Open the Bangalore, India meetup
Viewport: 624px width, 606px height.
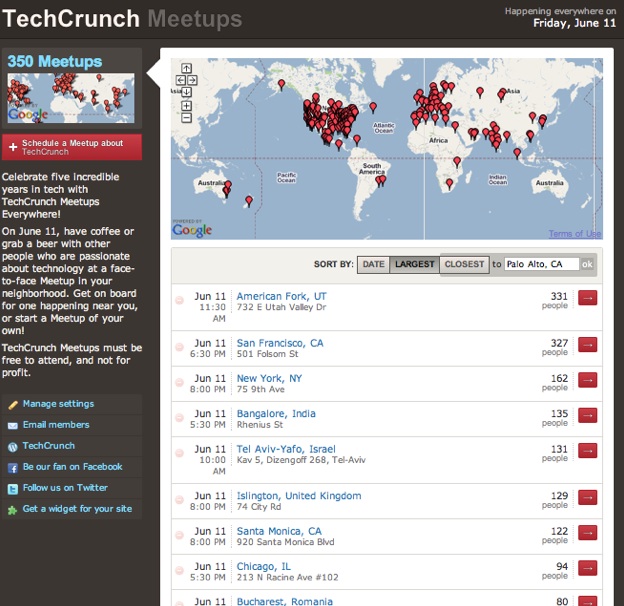pyautogui.click(x=276, y=414)
